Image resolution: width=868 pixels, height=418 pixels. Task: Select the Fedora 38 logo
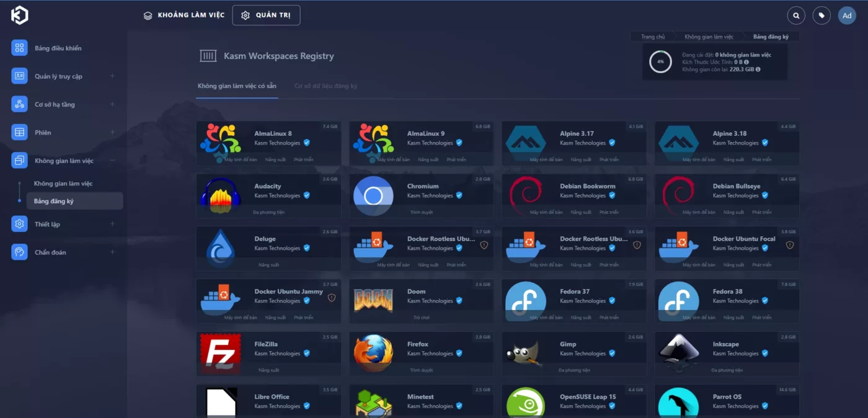coord(679,301)
